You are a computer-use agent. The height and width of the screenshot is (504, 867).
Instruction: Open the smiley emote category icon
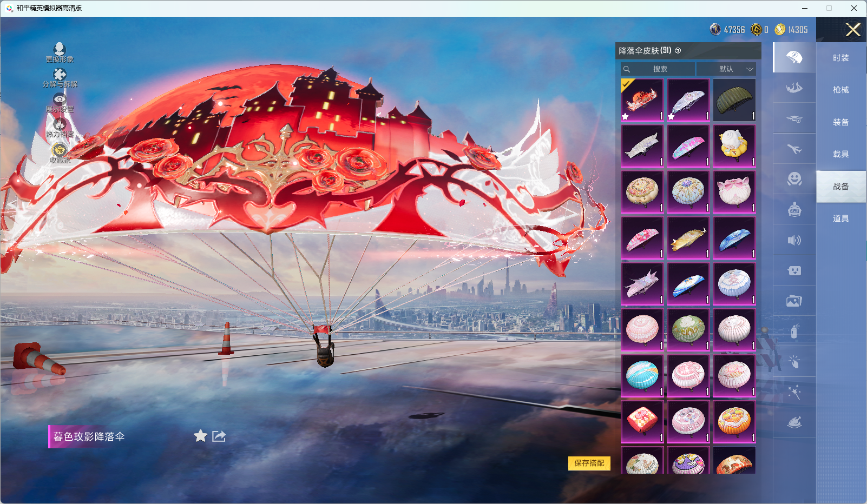(794, 179)
